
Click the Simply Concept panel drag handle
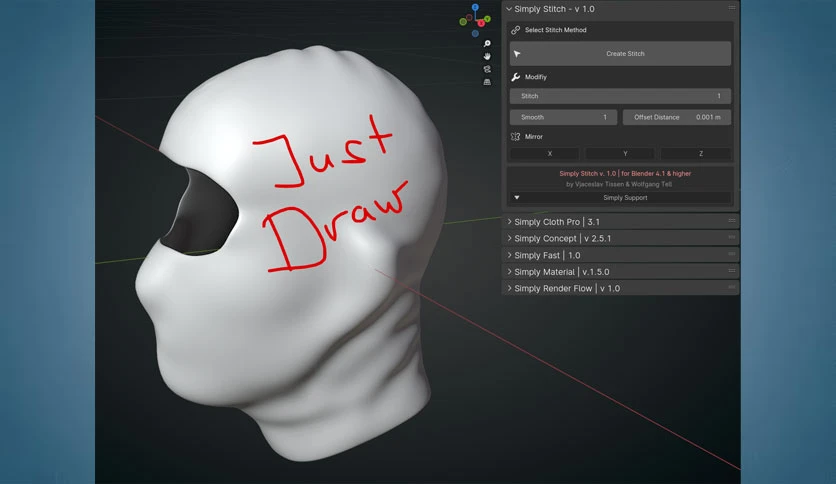pyautogui.click(x=732, y=237)
